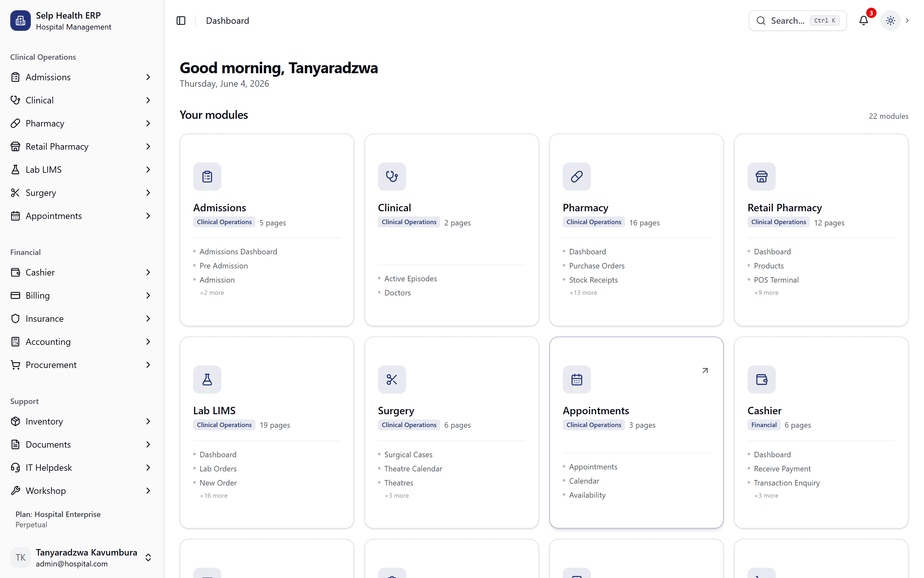Click the Appointments calendar icon in the sidebar

tap(15, 216)
